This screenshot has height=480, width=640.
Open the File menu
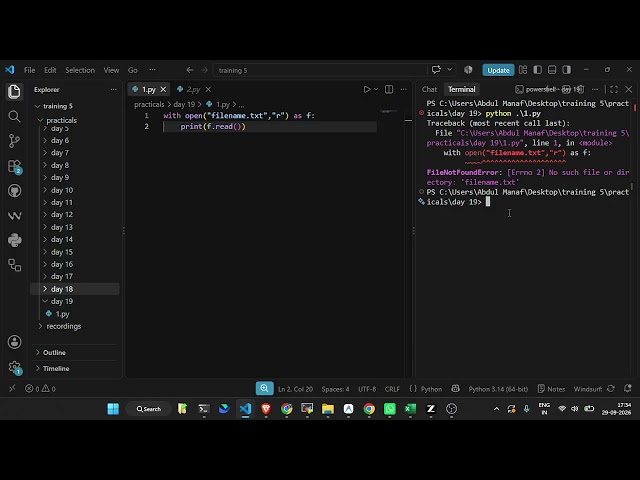pos(29,70)
